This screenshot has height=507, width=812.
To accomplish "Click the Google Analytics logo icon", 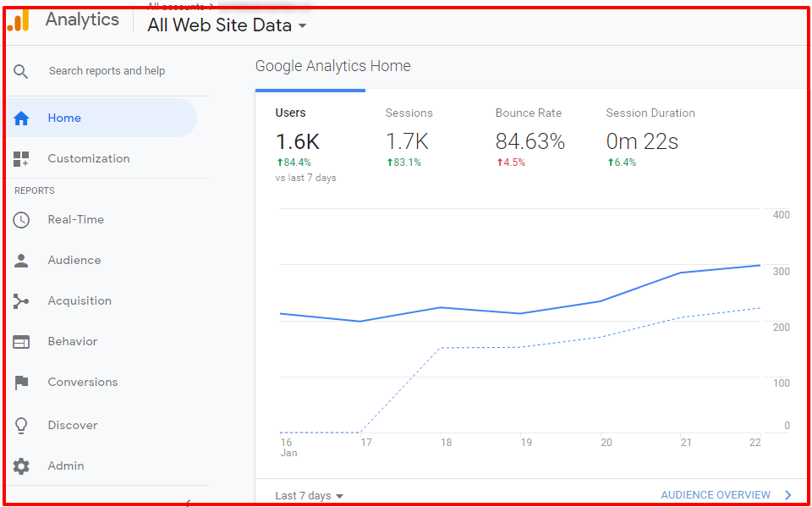I will pos(18,20).
